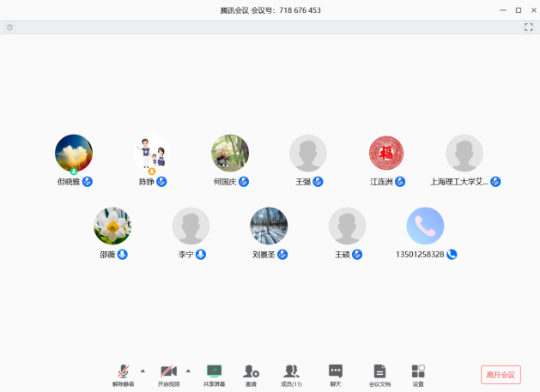Expand video options arrow beside 开启视频
The width and height of the screenshot is (540, 392).
coord(188,371)
